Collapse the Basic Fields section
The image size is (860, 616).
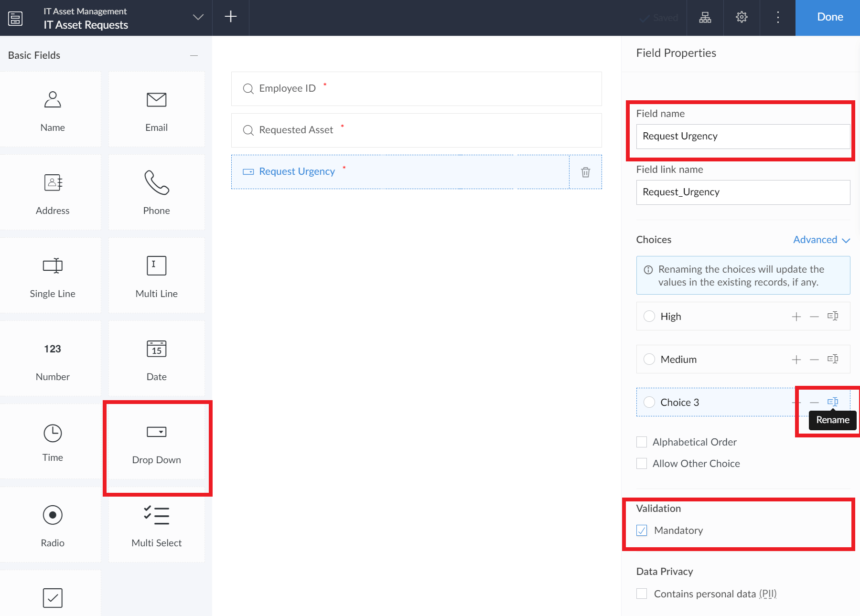click(194, 55)
